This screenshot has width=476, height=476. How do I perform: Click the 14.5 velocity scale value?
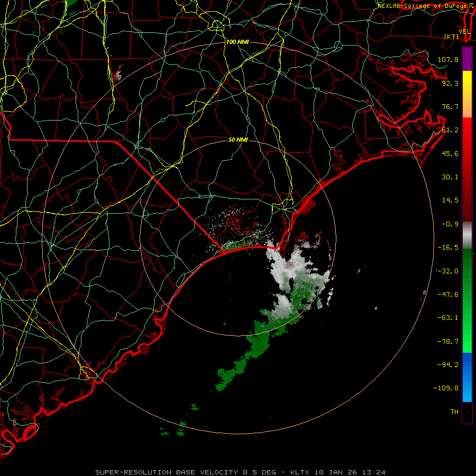pos(450,200)
